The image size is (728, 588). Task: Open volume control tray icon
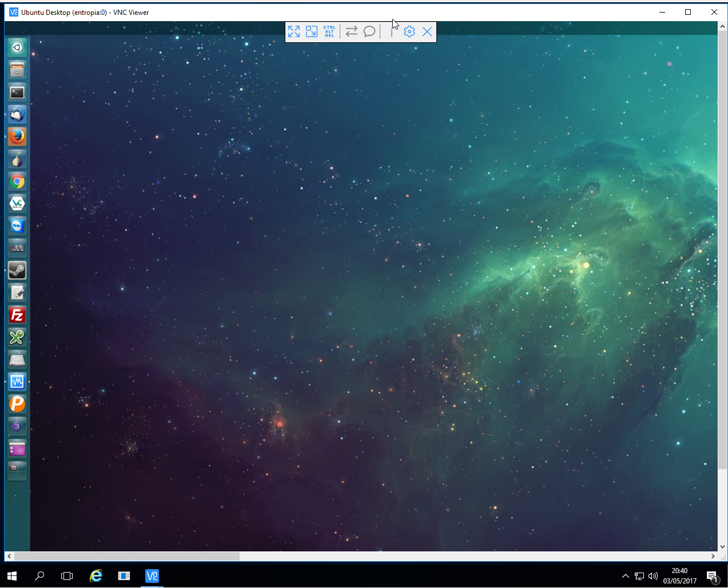tap(653, 576)
